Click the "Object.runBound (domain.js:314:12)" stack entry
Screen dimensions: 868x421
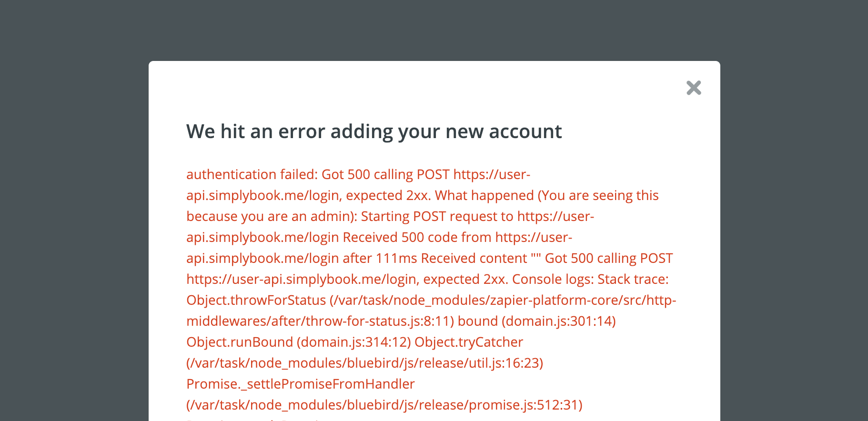[298, 342]
